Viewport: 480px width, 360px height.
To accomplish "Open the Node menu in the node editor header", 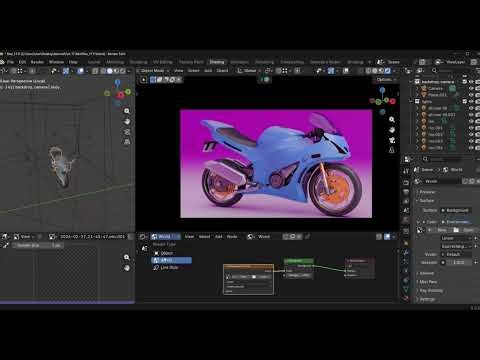I will (232, 237).
